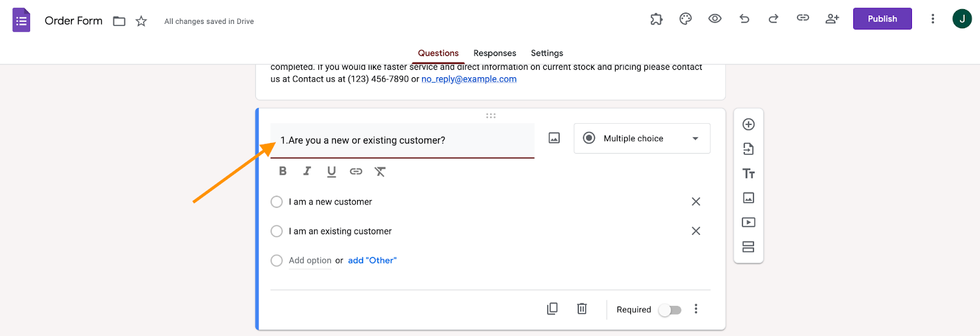Screen dimensions: 980x336
Task: Switch to the Responses tab
Action: pos(494,53)
